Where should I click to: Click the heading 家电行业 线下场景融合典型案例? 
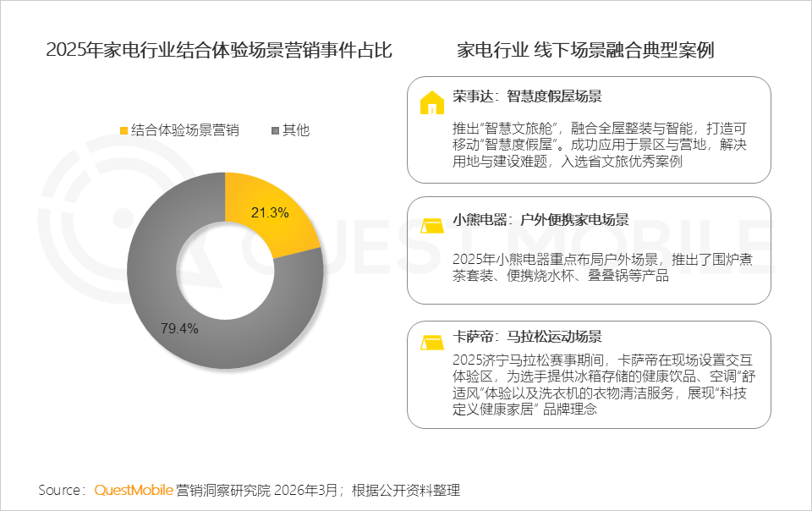click(585, 51)
